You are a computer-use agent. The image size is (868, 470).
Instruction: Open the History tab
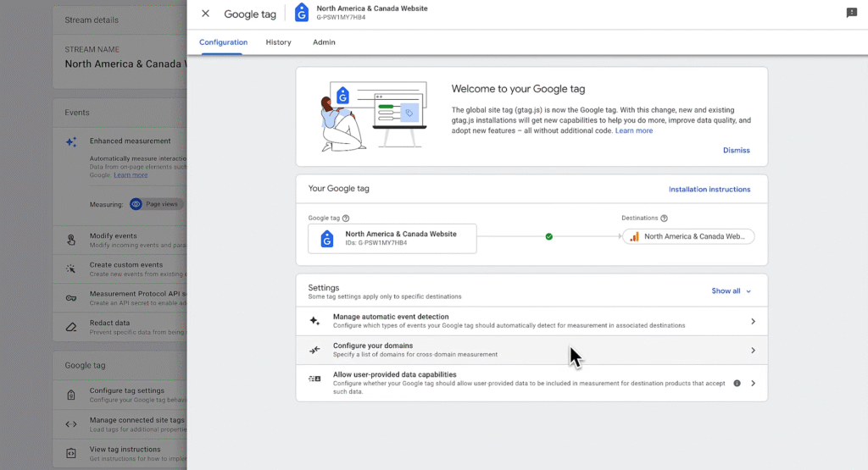pyautogui.click(x=278, y=42)
